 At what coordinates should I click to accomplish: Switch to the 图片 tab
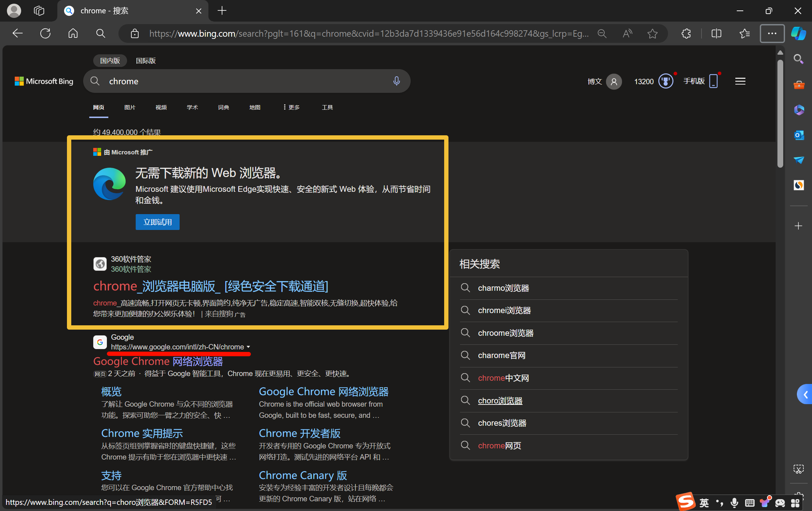pyautogui.click(x=130, y=107)
